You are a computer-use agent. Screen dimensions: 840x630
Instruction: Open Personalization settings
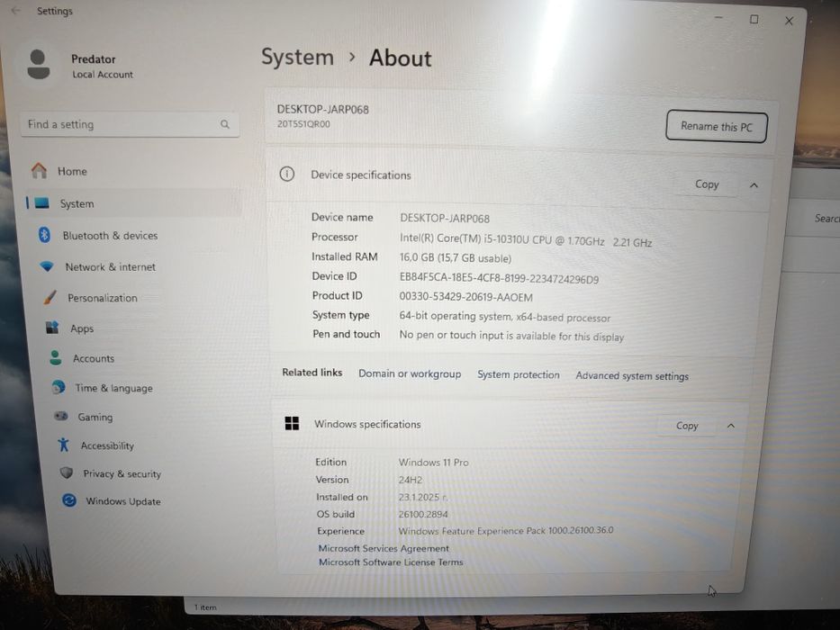(103, 298)
